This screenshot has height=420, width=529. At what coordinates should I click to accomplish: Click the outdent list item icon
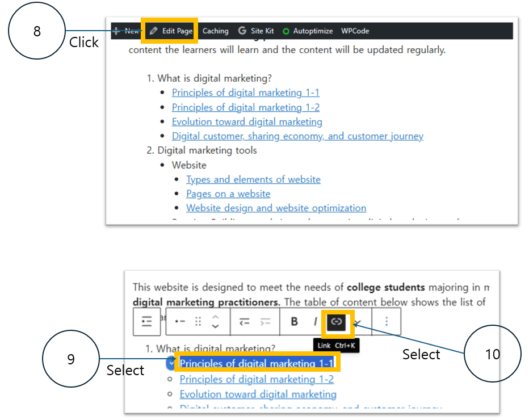[x=244, y=322]
